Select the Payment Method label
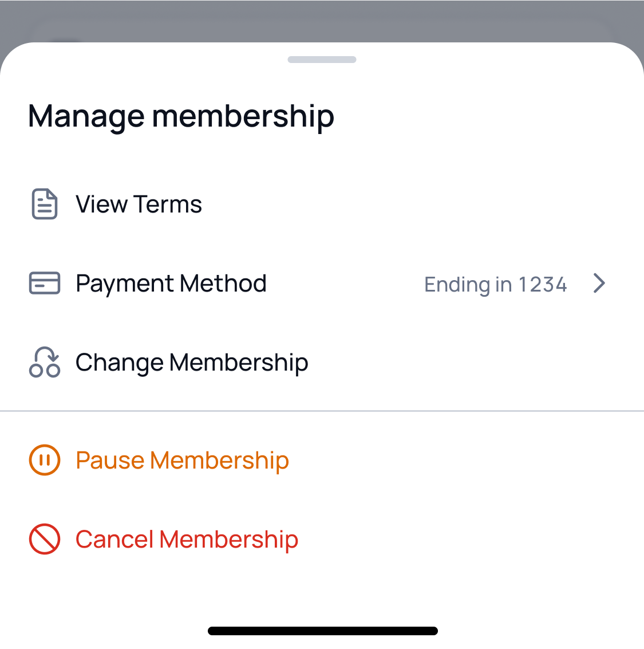This screenshot has height=649, width=644. point(171,284)
